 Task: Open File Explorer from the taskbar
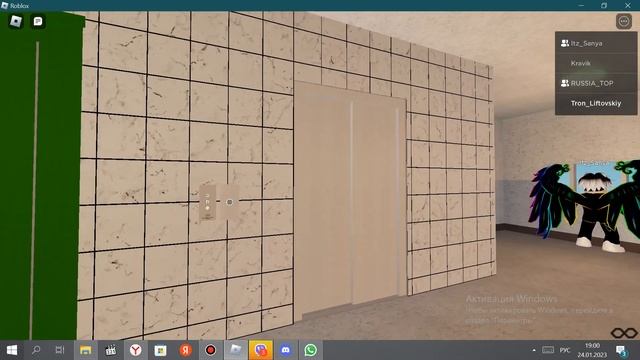(x=86, y=350)
